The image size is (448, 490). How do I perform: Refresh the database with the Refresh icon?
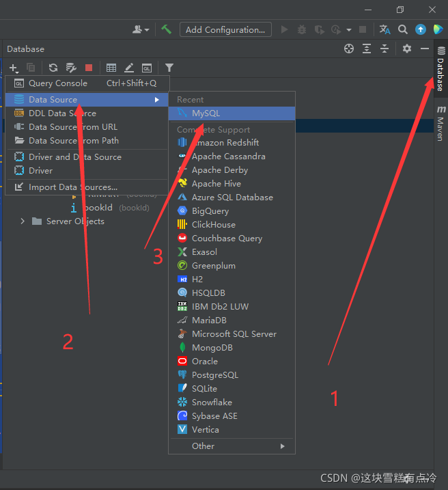click(x=53, y=68)
